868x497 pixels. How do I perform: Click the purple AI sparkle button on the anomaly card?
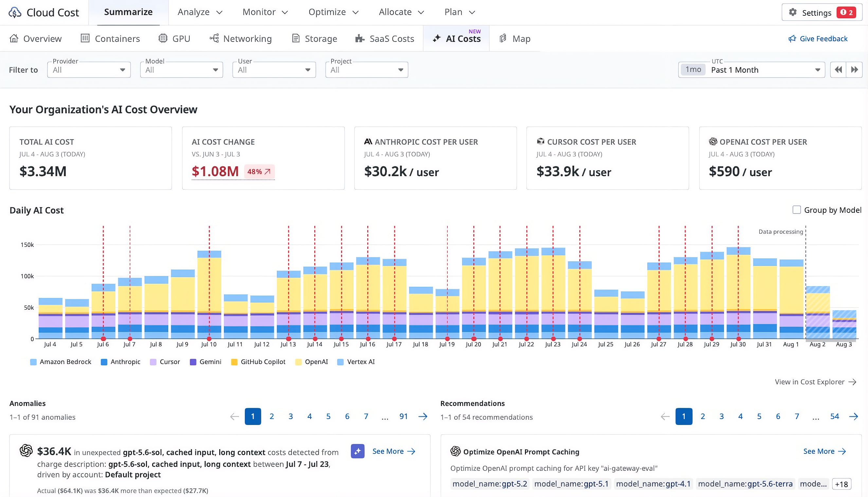click(x=357, y=451)
